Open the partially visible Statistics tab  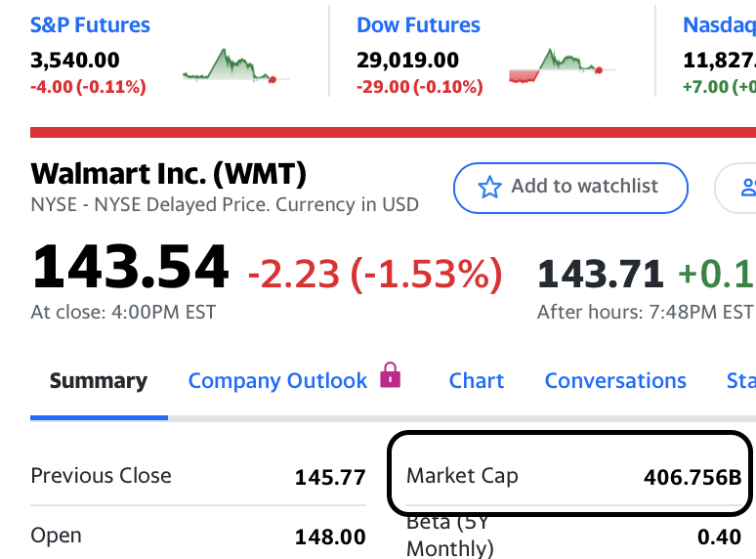click(x=741, y=381)
